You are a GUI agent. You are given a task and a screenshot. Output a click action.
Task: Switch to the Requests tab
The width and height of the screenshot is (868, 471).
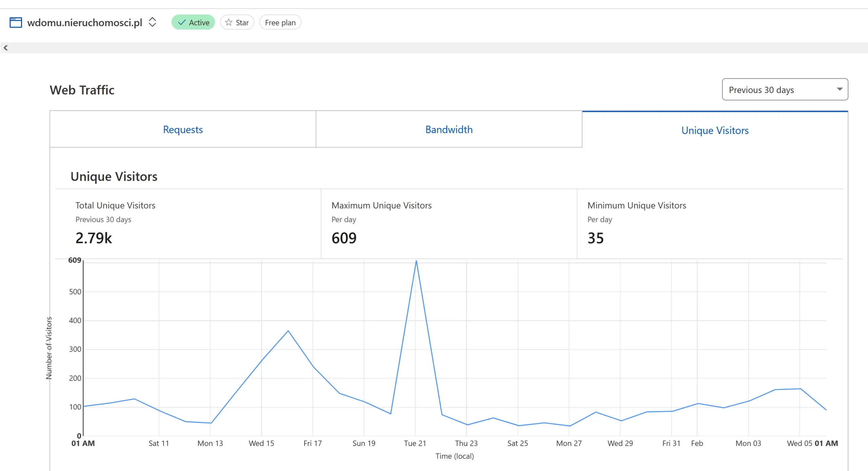183,130
